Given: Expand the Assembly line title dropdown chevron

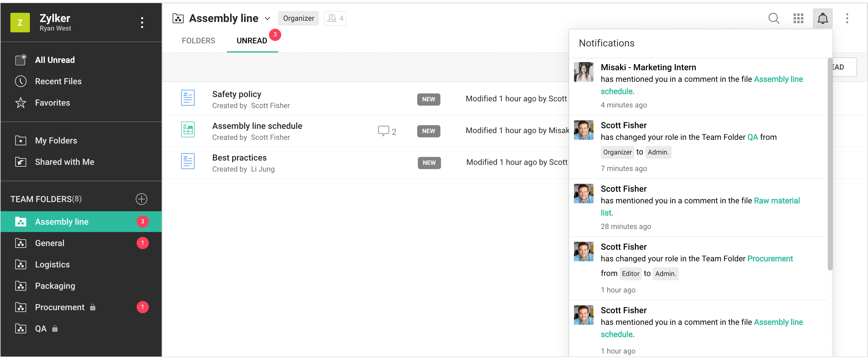Looking at the screenshot, I should coord(267,19).
